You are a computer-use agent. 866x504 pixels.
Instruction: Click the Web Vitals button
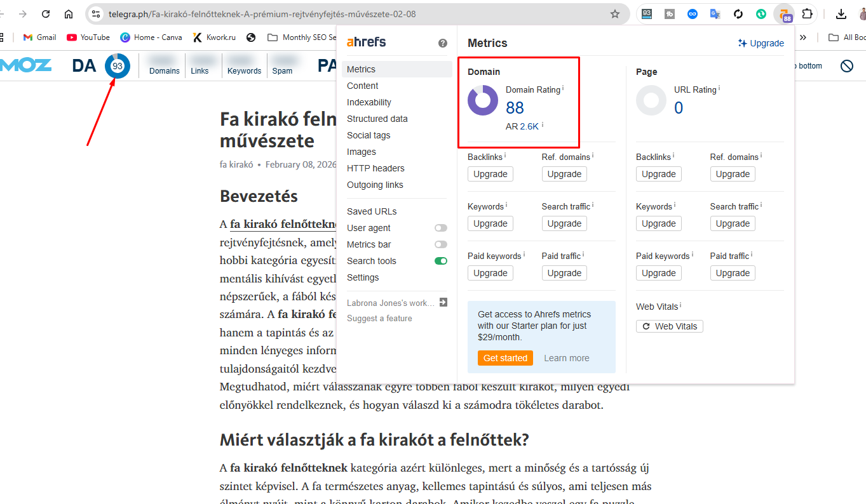coord(669,326)
